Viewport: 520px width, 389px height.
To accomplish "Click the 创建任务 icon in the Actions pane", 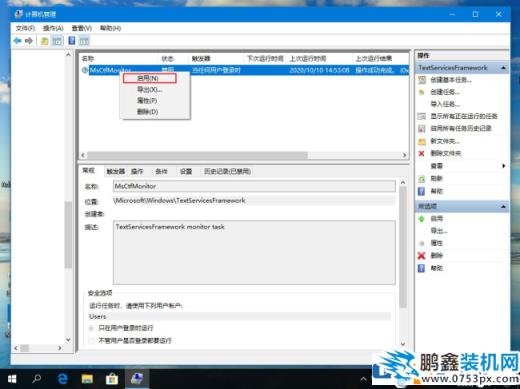I will [422, 92].
